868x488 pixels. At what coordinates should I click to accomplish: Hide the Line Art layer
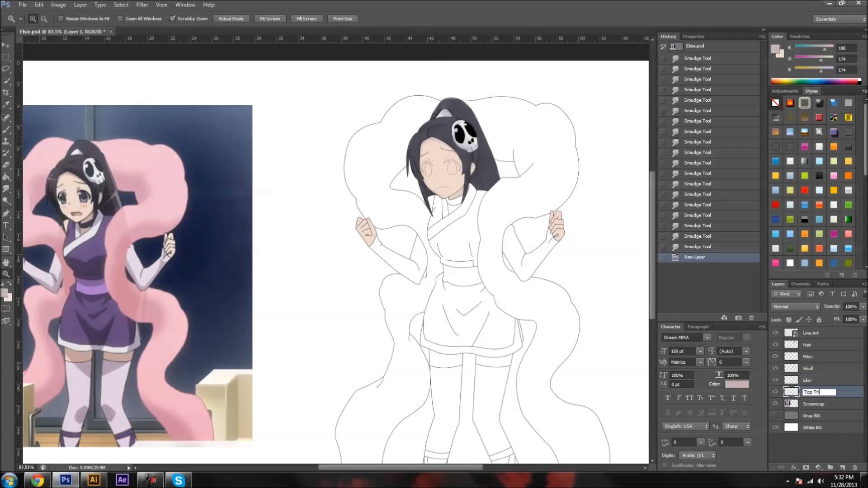775,333
